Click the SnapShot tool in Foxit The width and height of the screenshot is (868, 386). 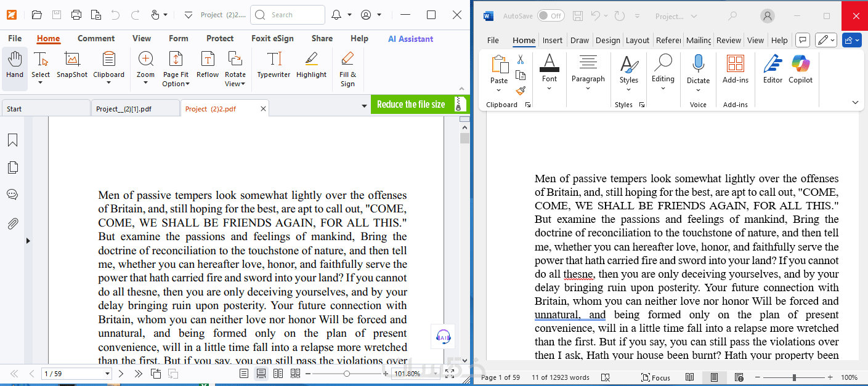click(72, 65)
